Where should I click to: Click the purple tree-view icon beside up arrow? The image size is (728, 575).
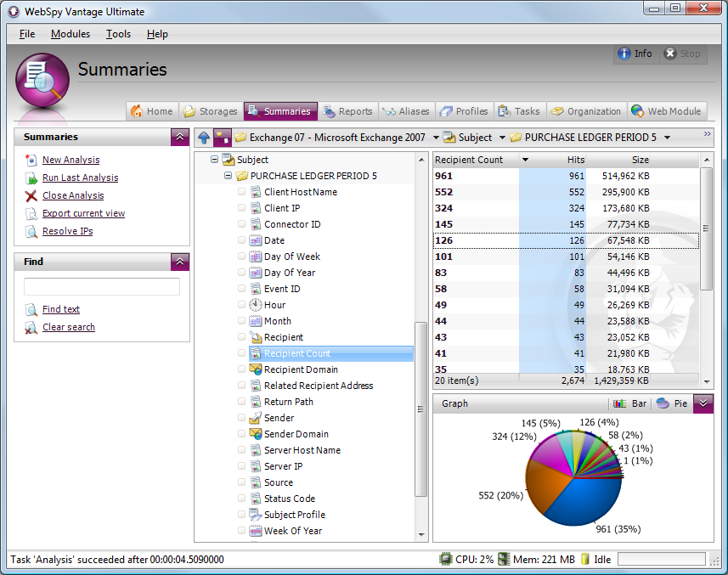point(223,138)
